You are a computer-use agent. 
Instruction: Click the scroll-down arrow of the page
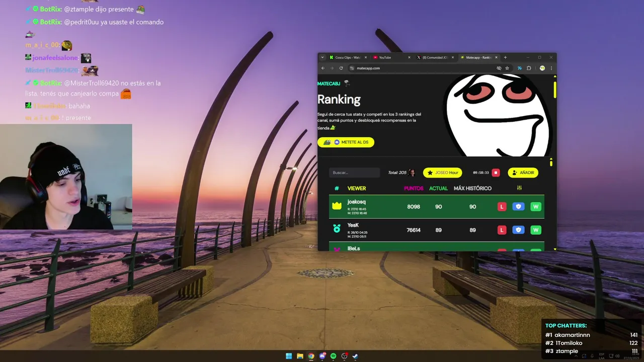coord(555,249)
